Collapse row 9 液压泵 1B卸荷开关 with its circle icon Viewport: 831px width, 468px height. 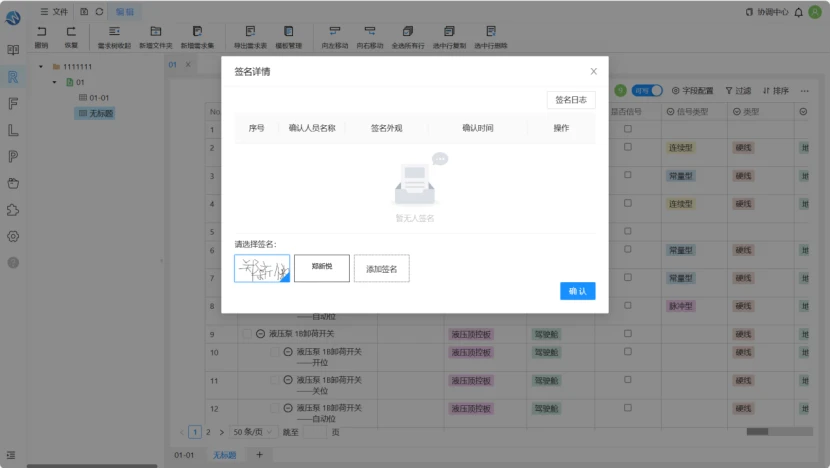click(x=260, y=334)
